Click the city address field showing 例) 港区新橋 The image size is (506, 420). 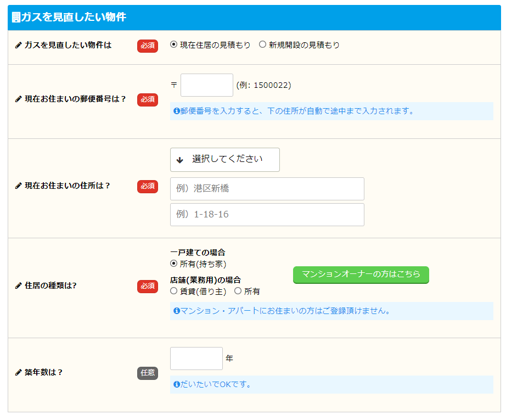click(x=267, y=189)
